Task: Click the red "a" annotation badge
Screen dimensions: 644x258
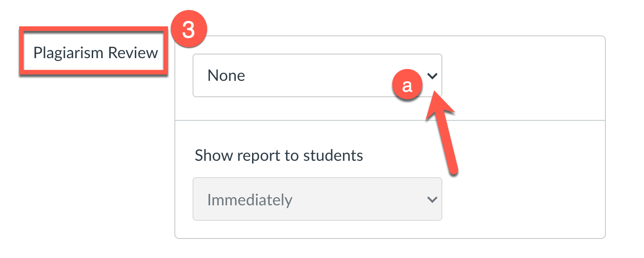Action: [407, 85]
